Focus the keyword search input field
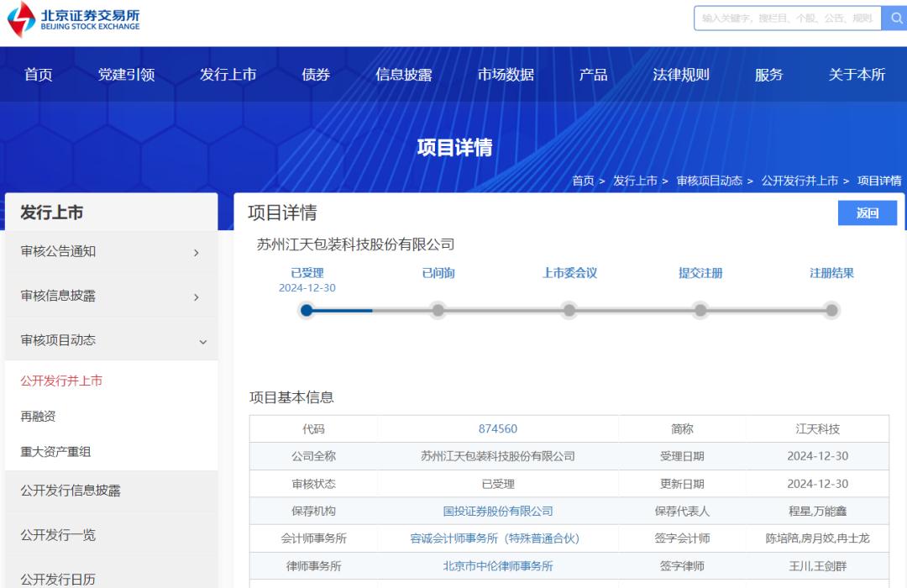The height and width of the screenshot is (588, 907). pyautogui.click(x=787, y=18)
